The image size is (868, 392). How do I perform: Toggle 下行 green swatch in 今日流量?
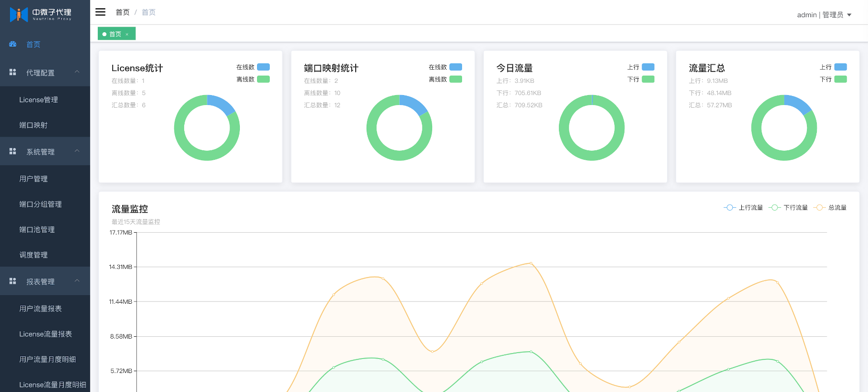(x=648, y=79)
